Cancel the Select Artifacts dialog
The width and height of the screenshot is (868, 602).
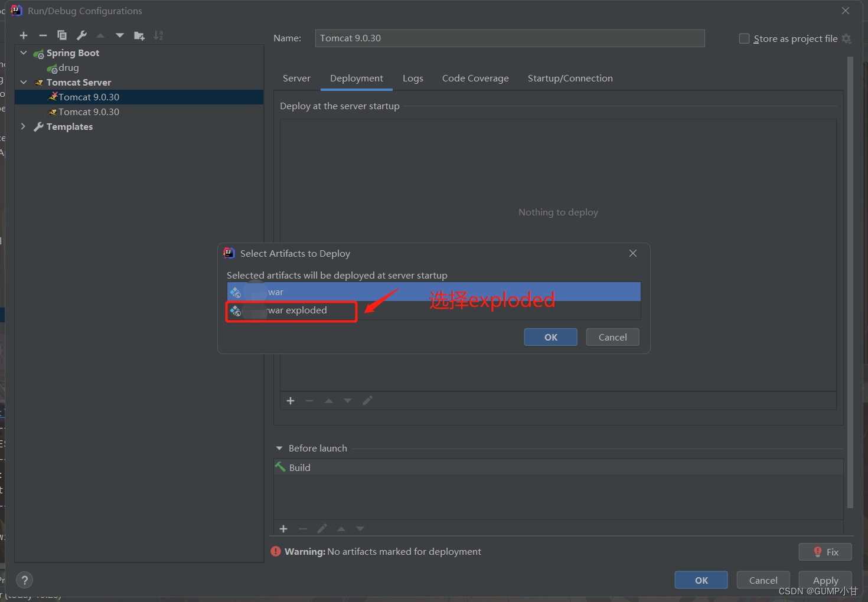pos(612,337)
